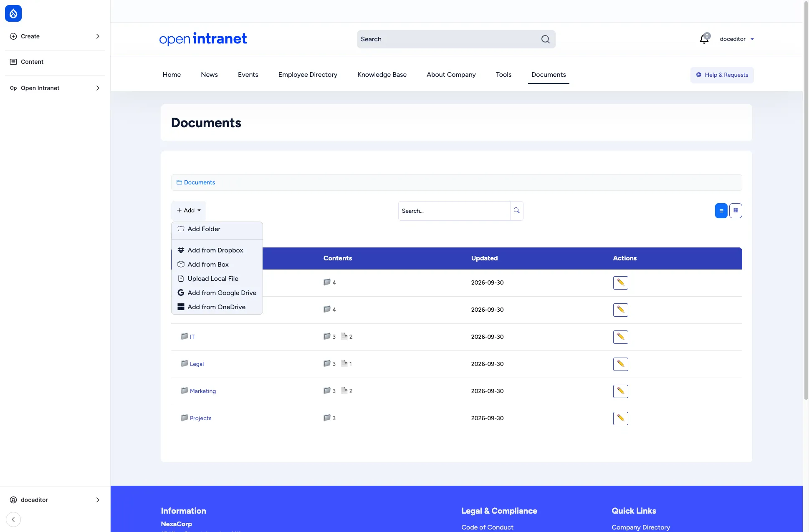This screenshot has height=532, width=809.
Task: Click the documents search magnifier button
Action: coord(517,211)
